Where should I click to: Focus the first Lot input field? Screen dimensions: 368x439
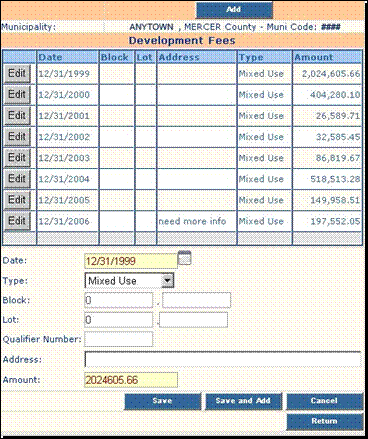pos(119,320)
